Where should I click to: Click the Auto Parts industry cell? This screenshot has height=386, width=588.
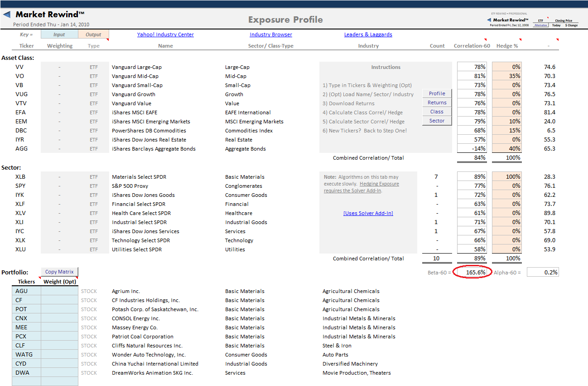coord(335,355)
